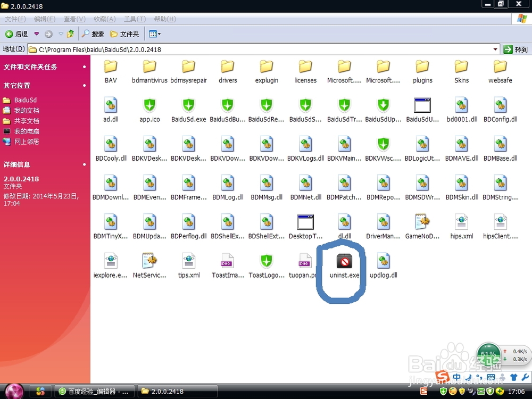Select the BDMNet.dll file icon

(x=305, y=184)
